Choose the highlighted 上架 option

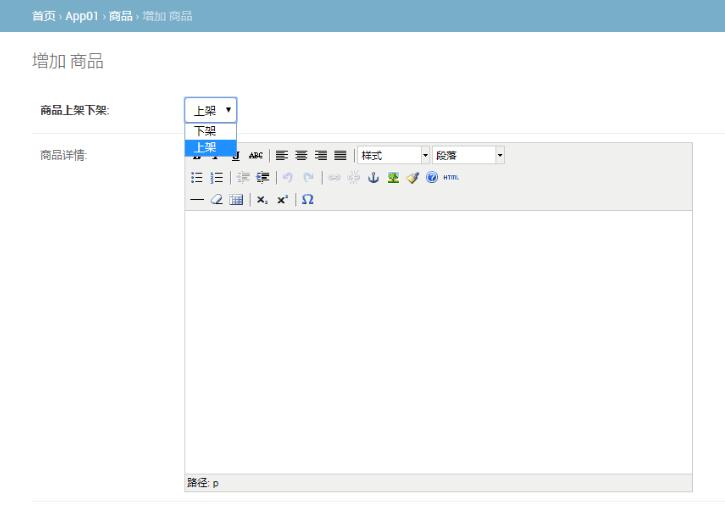[210, 148]
